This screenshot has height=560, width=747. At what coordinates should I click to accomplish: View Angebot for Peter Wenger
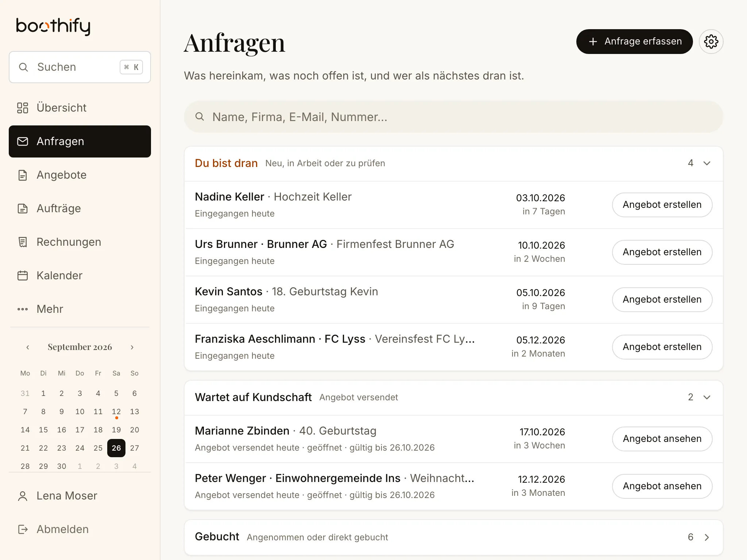coord(662,486)
